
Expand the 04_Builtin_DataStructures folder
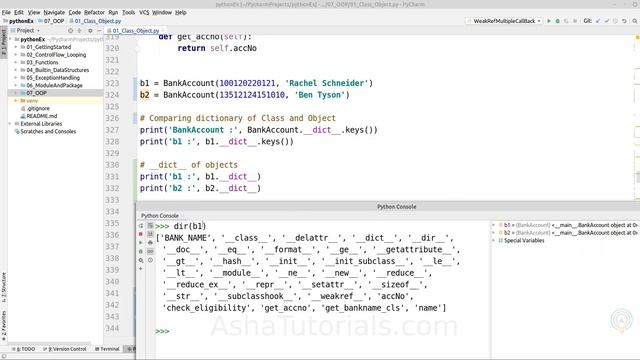coord(16,70)
